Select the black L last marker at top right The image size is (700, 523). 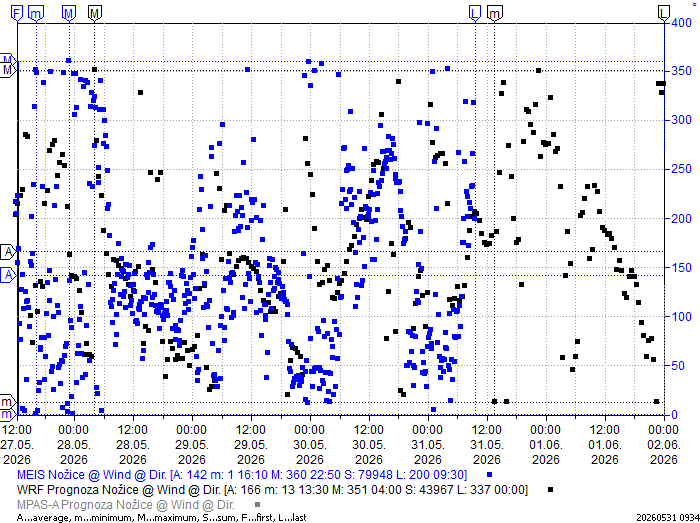pyautogui.click(x=664, y=13)
